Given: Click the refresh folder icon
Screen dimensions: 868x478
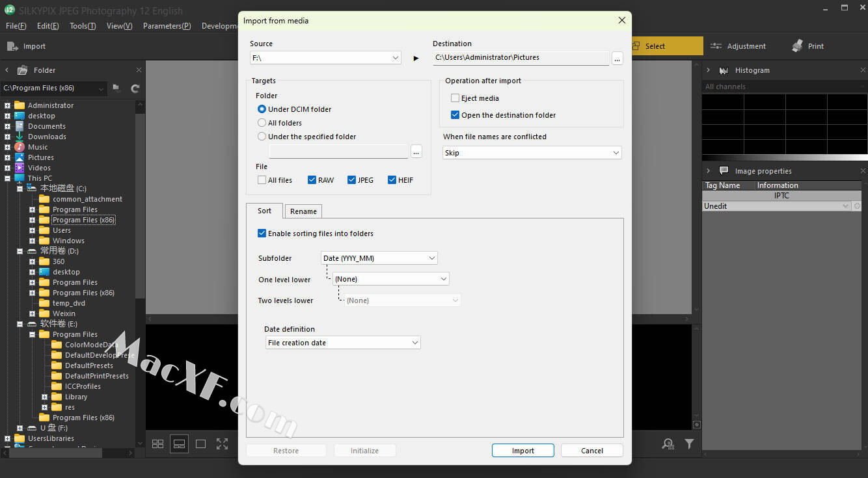Looking at the screenshot, I should tap(135, 88).
